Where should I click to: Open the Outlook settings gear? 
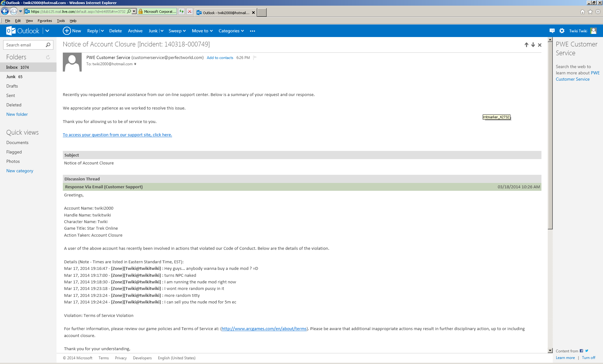562,31
